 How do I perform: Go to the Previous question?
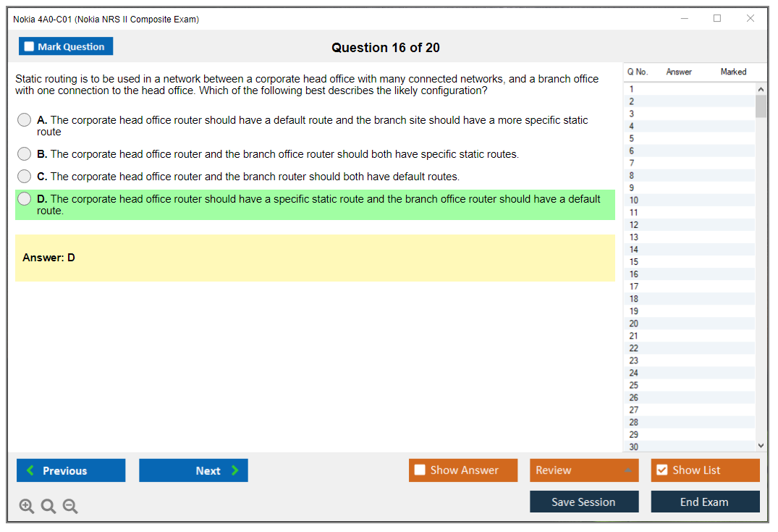[71, 470]
